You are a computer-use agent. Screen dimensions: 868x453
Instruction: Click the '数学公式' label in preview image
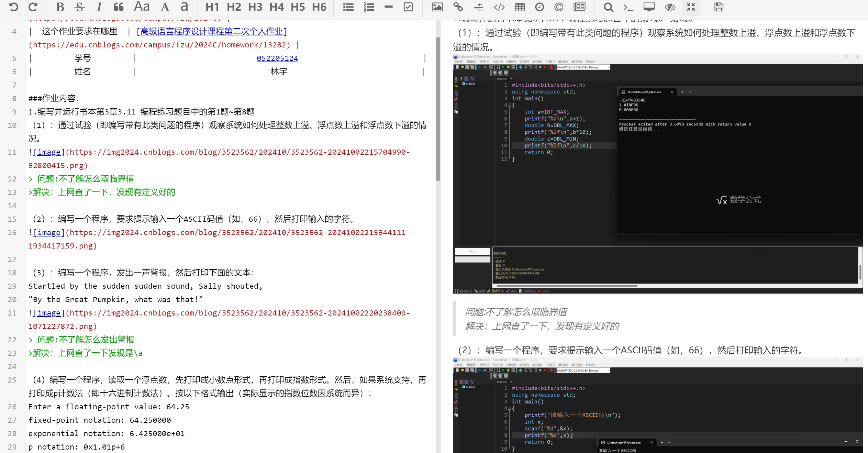tap(745, 200)
